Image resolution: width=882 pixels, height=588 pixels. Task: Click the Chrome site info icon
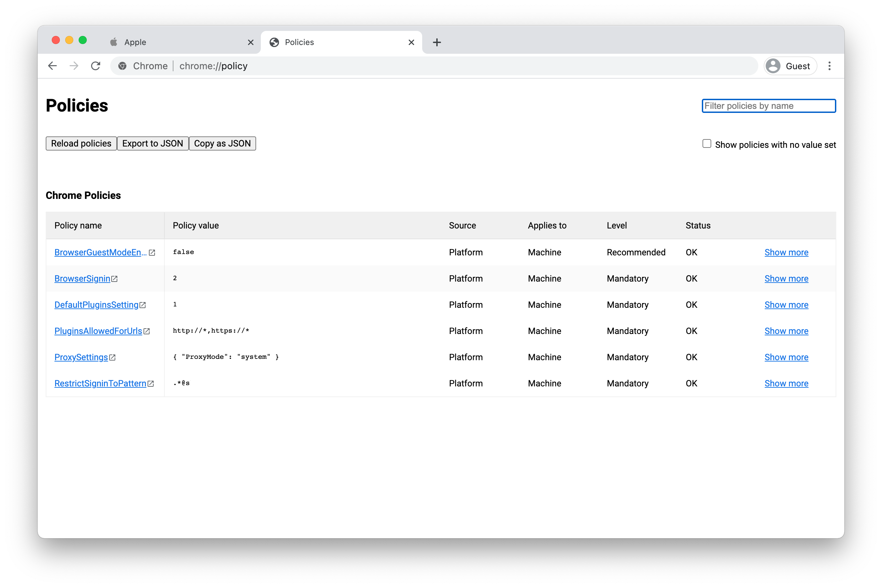[122, 66]
